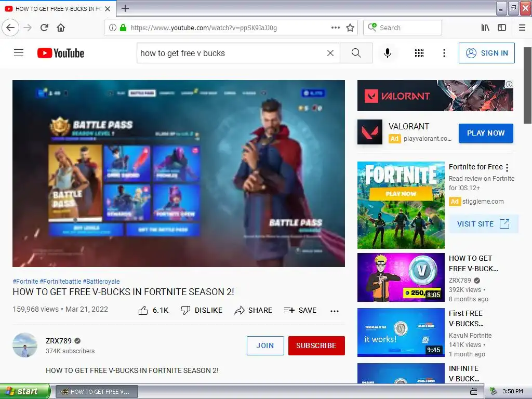Open the YouTube guide hamburger menu
532x399 pixels.
tap(19, 53)
